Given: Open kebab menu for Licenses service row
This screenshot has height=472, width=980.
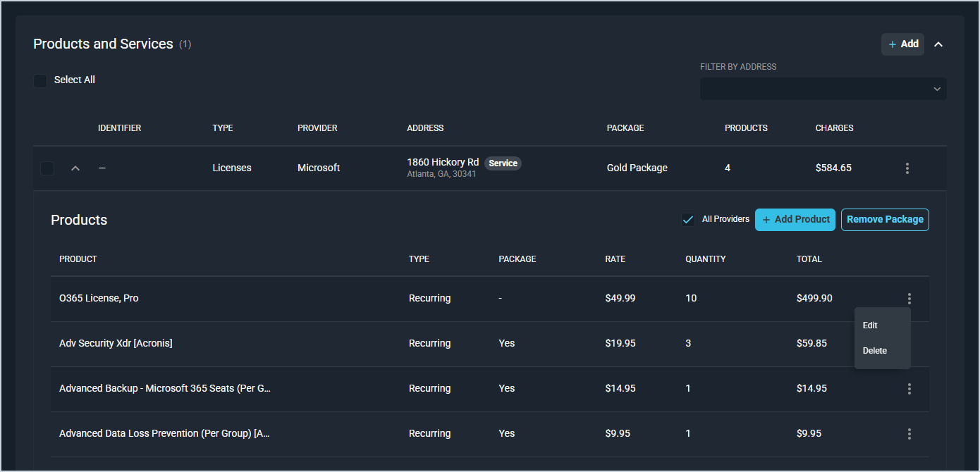Looking at the screenshot, I should [x=907, y=168].
